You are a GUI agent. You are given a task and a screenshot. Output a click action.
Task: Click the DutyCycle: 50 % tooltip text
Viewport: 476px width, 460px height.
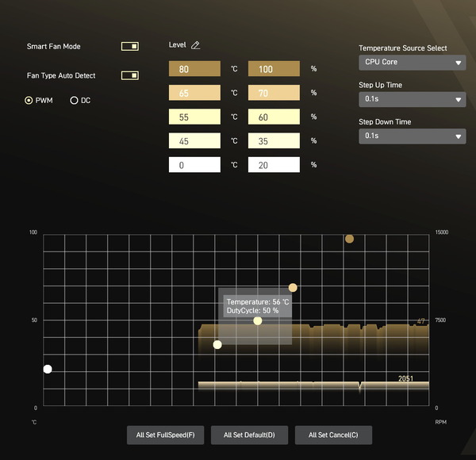[252, 310]
